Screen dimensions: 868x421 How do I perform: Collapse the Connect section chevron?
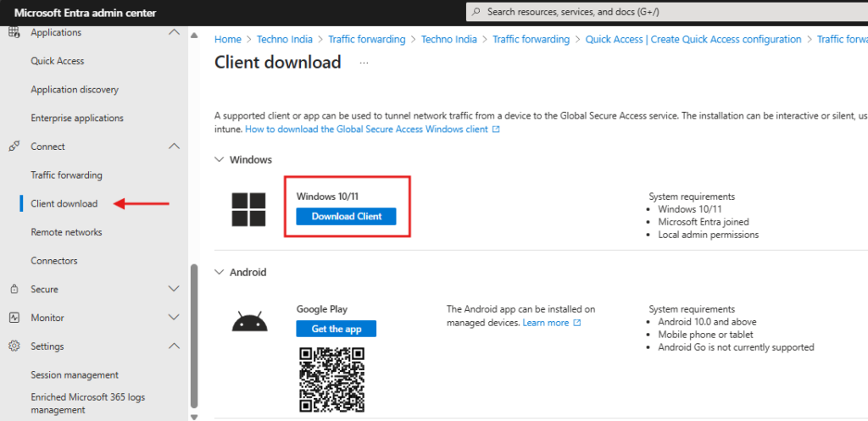174,147
